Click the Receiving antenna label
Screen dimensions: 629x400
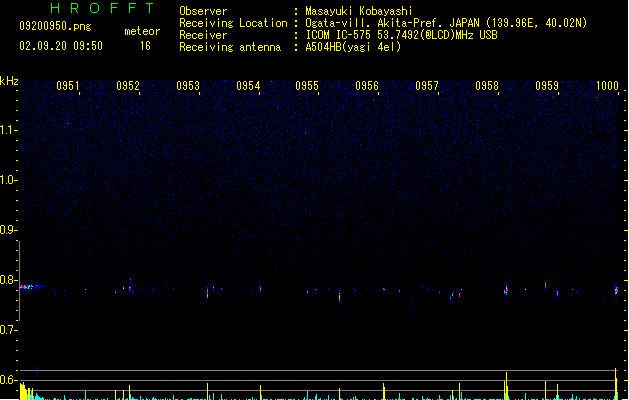(x=230, y=47)
